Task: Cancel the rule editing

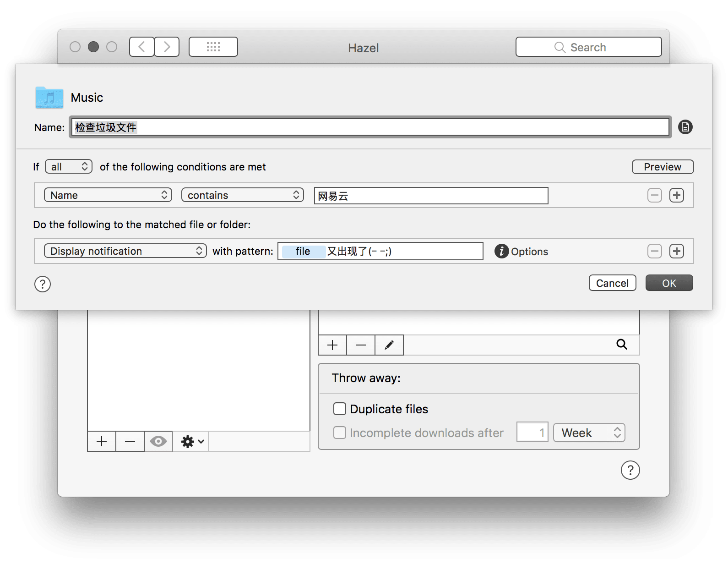Action: (x=612, y=283)
